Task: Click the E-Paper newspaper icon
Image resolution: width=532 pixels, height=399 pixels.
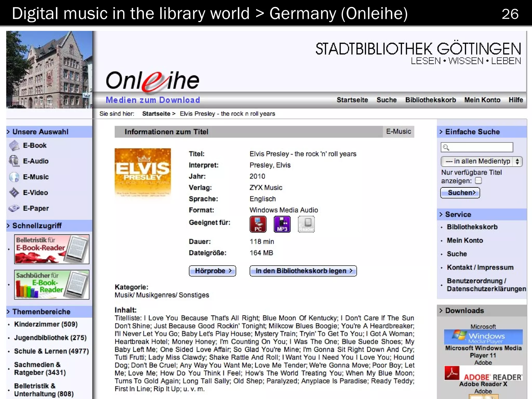Action: pyautogui.click(x=14, y=208)
